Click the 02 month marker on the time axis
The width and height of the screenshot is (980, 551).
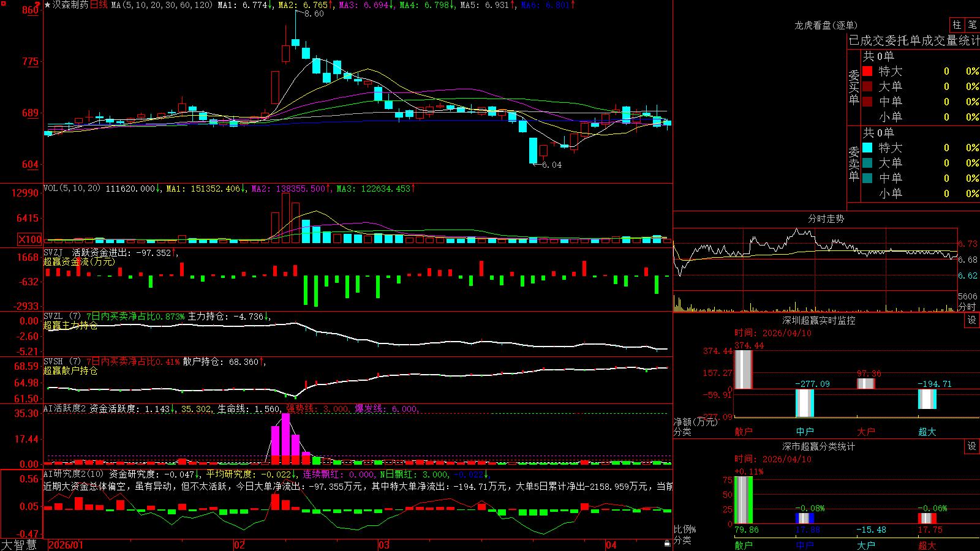(x=239, y=545)
